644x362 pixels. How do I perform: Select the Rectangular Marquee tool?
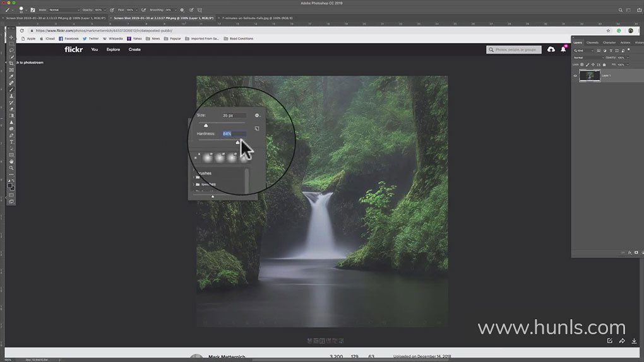click(x=11, y=44)
